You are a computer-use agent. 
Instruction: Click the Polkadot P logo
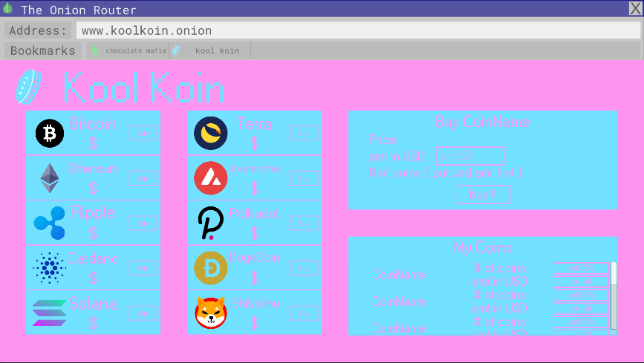tap(211, 223)
